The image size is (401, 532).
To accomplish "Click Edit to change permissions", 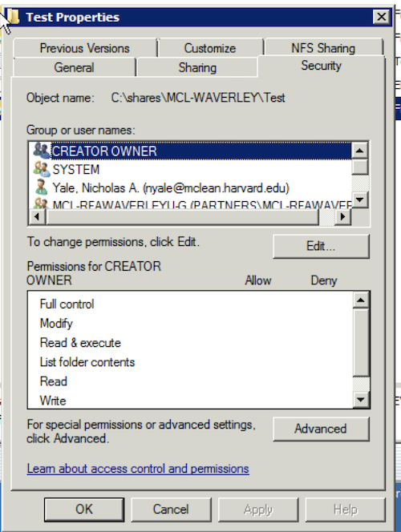I will [321, 246].
